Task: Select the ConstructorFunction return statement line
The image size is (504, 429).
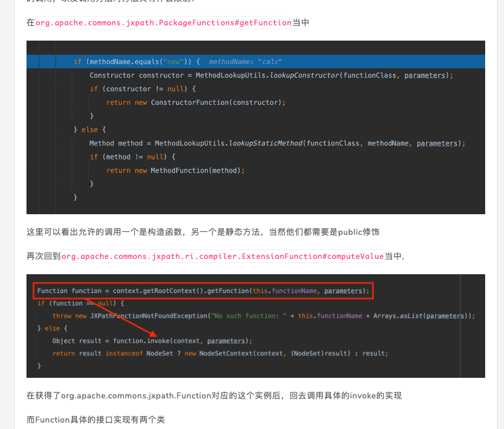Action: pos(195,102)
